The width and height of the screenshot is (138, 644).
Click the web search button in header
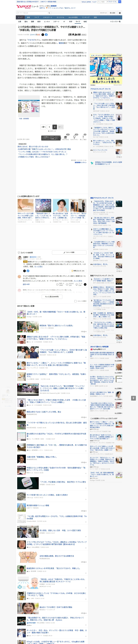pos(120,2)
